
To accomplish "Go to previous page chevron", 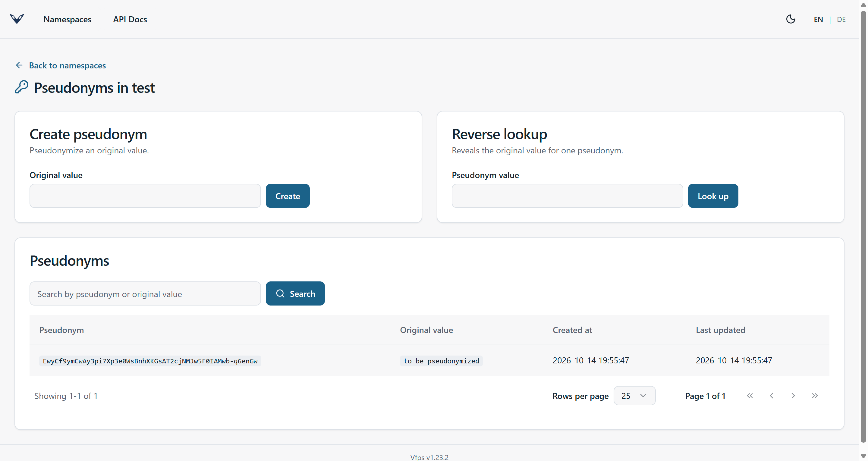I will click(x=771, y=396).
